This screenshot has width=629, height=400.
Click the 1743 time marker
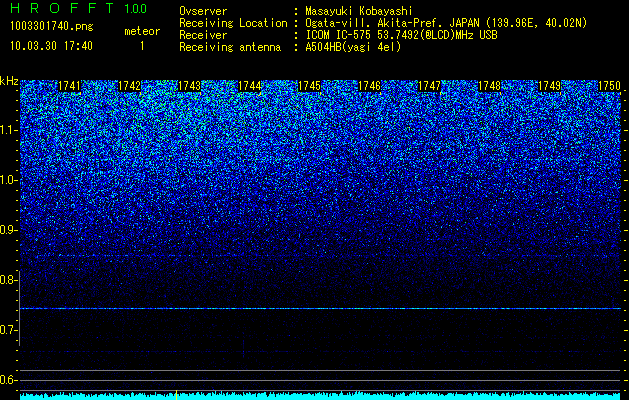(189, 86)
